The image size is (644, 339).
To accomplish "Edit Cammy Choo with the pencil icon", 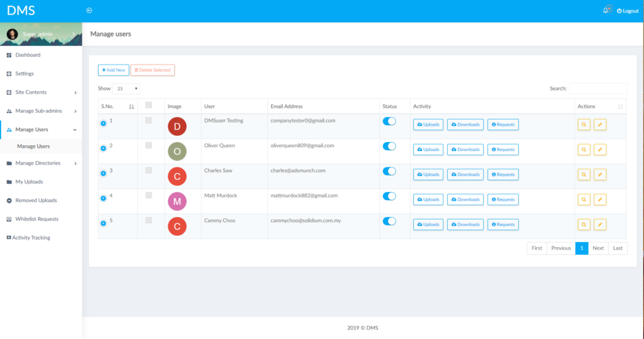I will pyautogui.click(x=599, y=225).
